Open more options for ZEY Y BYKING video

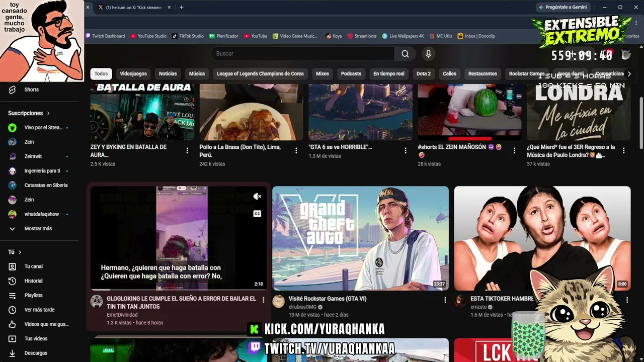[187, 150]
